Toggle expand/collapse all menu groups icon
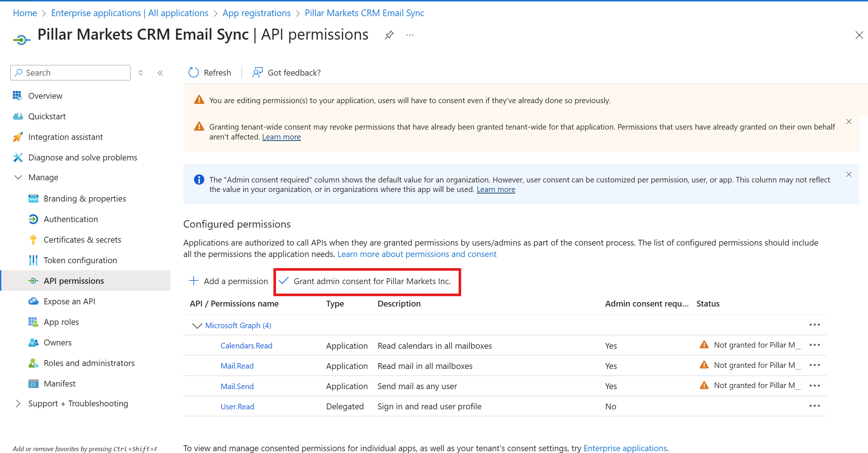The width and height of the screenshot is (868, 453). pos(141,73)
